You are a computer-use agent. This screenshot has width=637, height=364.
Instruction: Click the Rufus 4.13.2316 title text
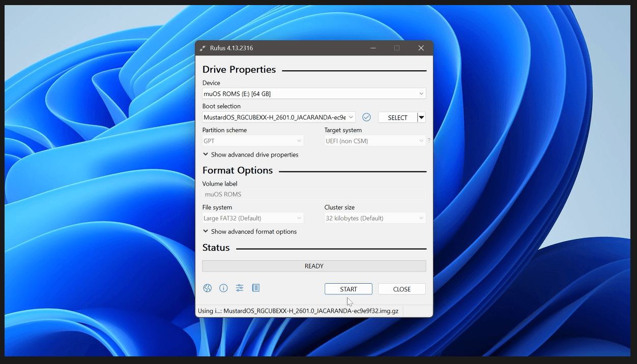(x=231, y=48)
